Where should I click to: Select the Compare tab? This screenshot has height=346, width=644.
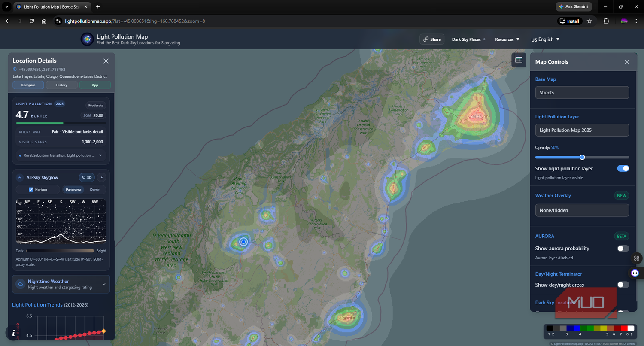[28, 85]
